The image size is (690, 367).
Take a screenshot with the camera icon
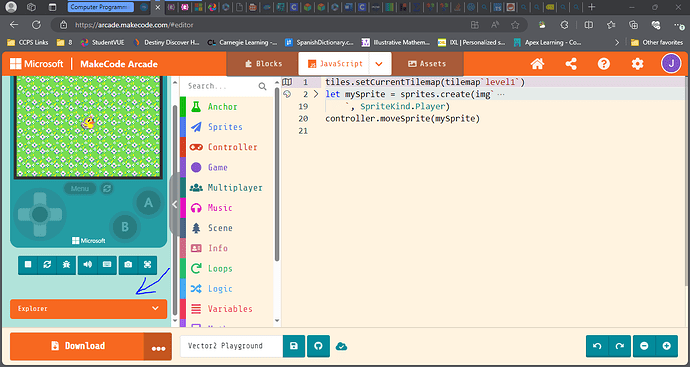[x=128, y=265]
